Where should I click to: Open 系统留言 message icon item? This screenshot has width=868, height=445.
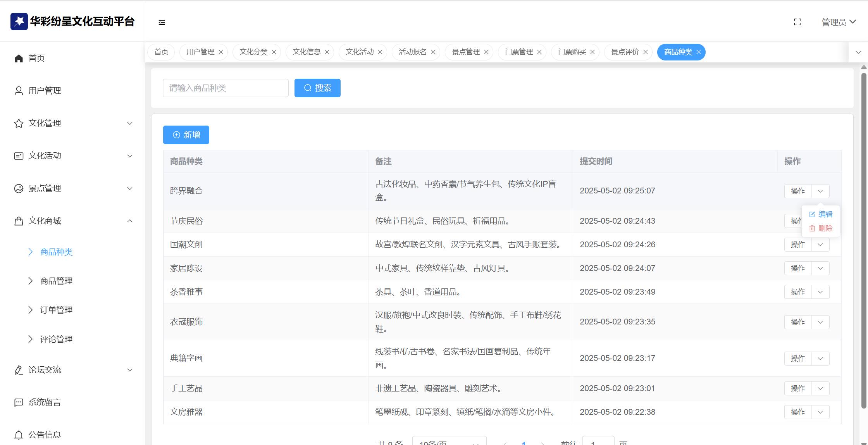(x=19, y=402)
